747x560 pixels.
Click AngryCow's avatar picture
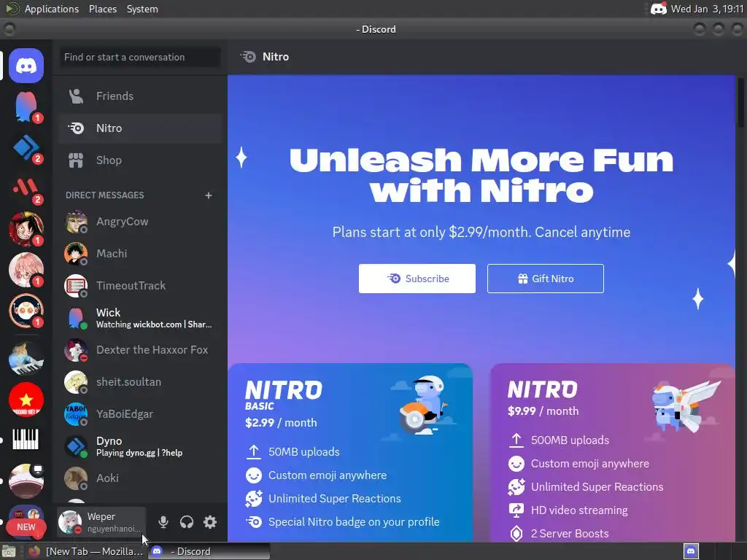click(76, 222)
